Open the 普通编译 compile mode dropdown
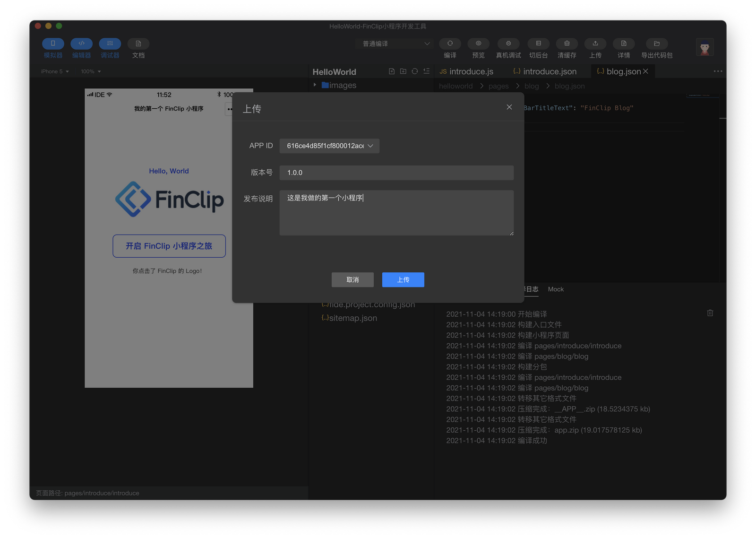 [395, 43]
